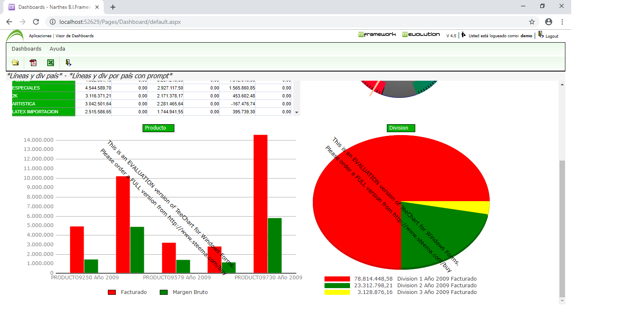The height and width of the screenshot is (327, 644).
Task: Bookmark this page with star icon
Action: (x=532, y=22)
